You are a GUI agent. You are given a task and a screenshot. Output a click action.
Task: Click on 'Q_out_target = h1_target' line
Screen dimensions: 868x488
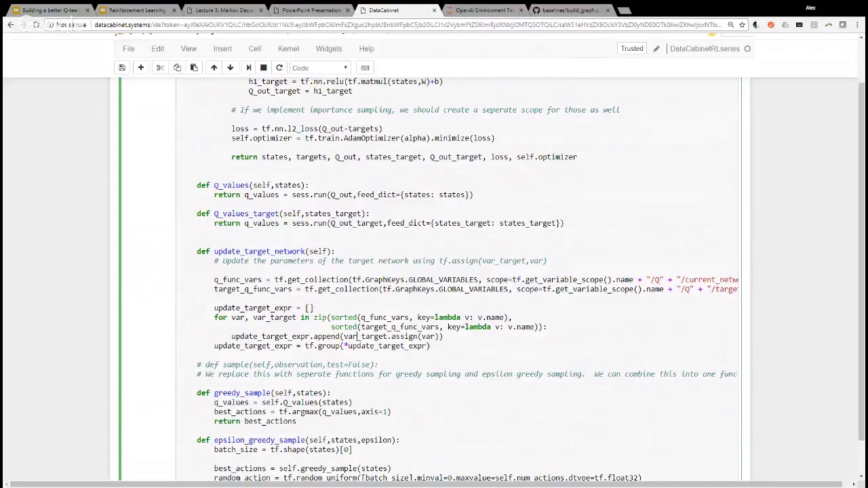pyautogui.click(x=300, y=91)
